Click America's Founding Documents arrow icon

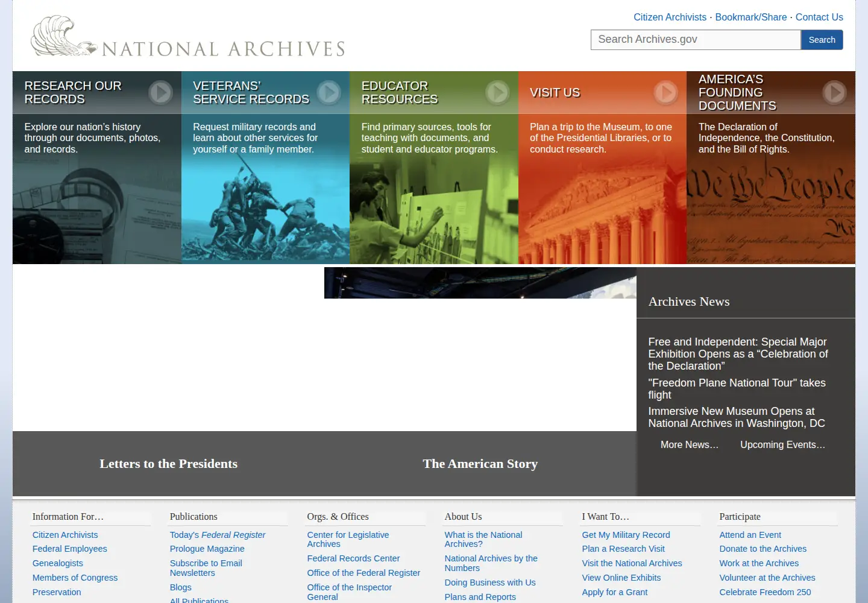[834, 92]
